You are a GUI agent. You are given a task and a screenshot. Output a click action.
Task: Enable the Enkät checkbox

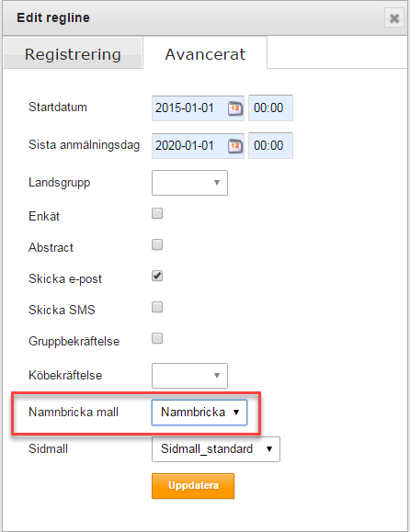pos(157,214)
